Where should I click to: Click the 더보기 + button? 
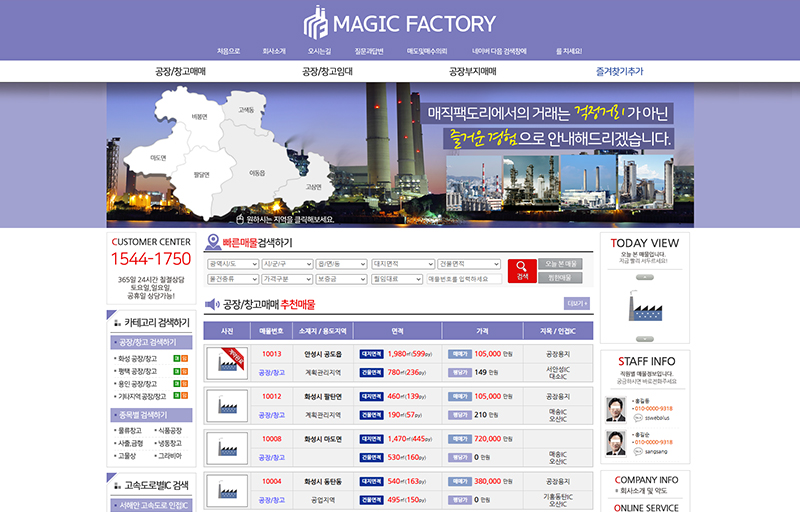click(x=577, y=303)
